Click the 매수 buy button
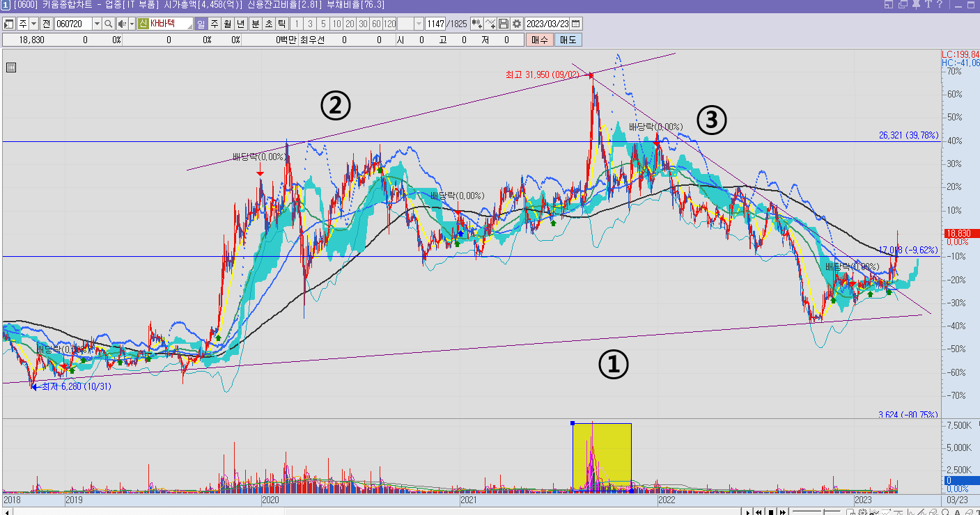The width and height of the screenshot is (980, 515). [x=540, y=40]
